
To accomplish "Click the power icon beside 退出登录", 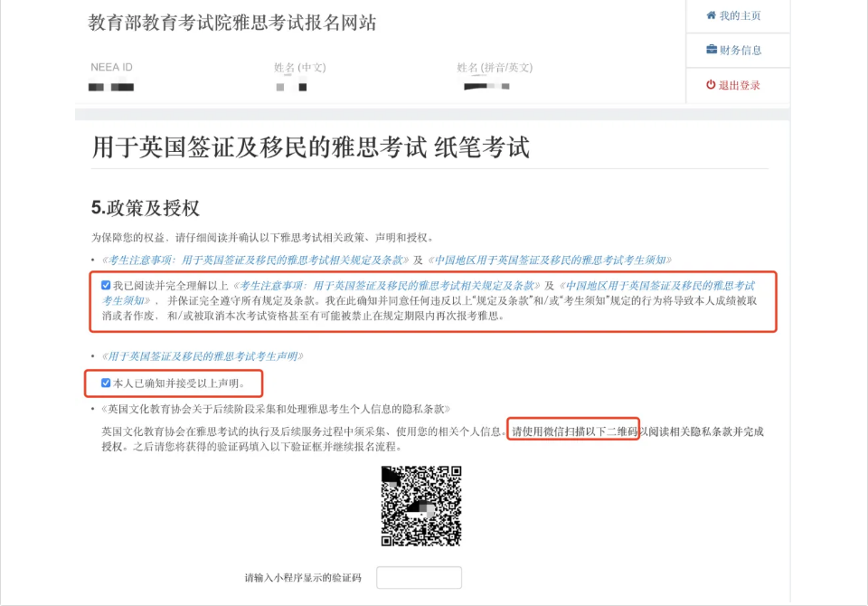I will 711,84.
